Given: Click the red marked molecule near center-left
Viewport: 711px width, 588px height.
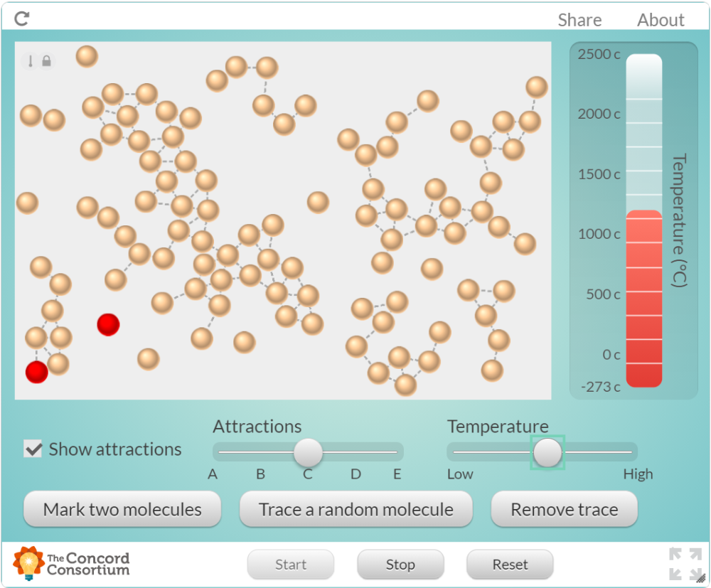Looking at the screenshot, I should pyautogui.click(x=108, y=325).
